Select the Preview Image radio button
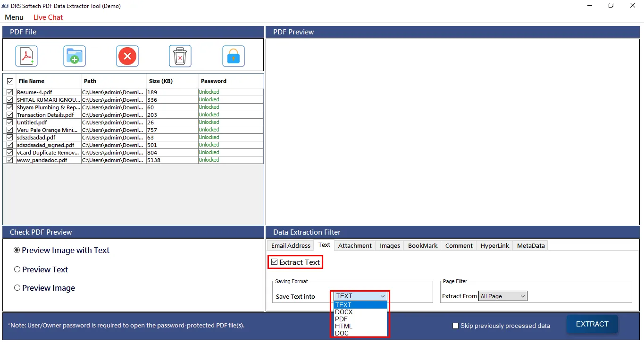Screen dimensions: 644x343 [x=17, y=288]
